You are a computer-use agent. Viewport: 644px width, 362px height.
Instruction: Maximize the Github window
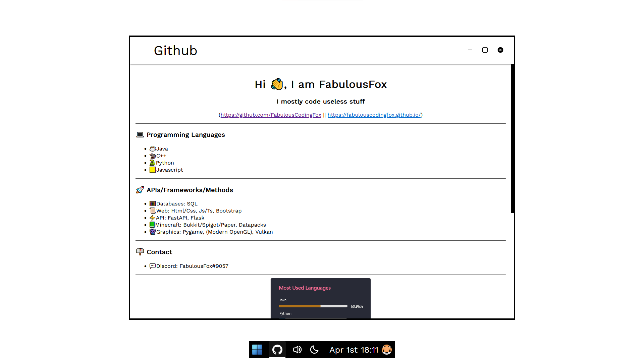point(485,50)
